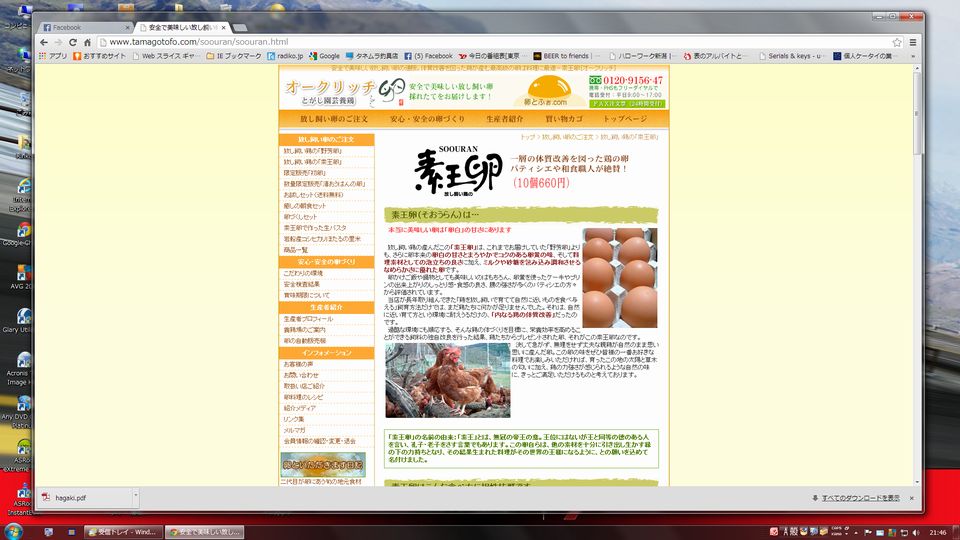960x540 pixels.
Task: Switch to the Facebook tab
Action: tap(83, 28)
